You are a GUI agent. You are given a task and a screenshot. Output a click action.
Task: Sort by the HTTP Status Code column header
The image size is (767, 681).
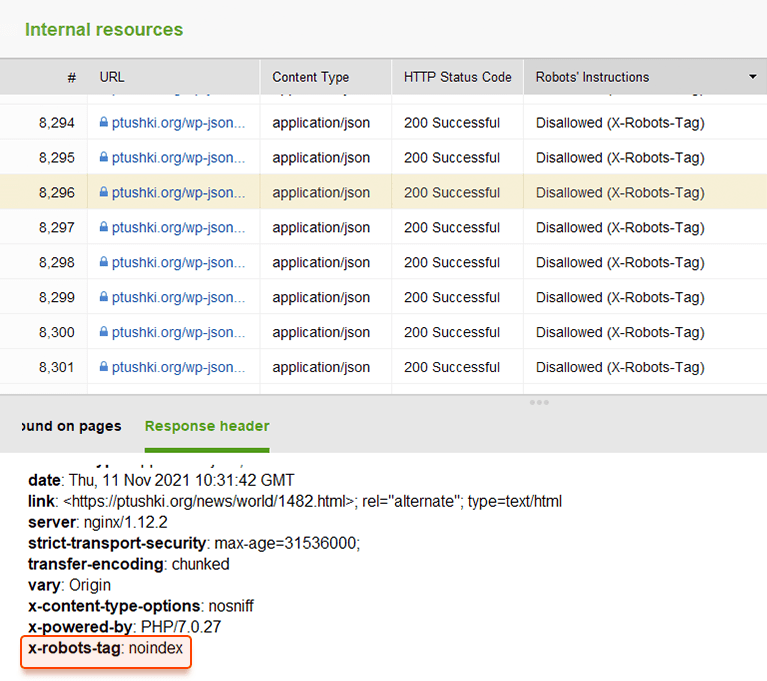point(457,77)
